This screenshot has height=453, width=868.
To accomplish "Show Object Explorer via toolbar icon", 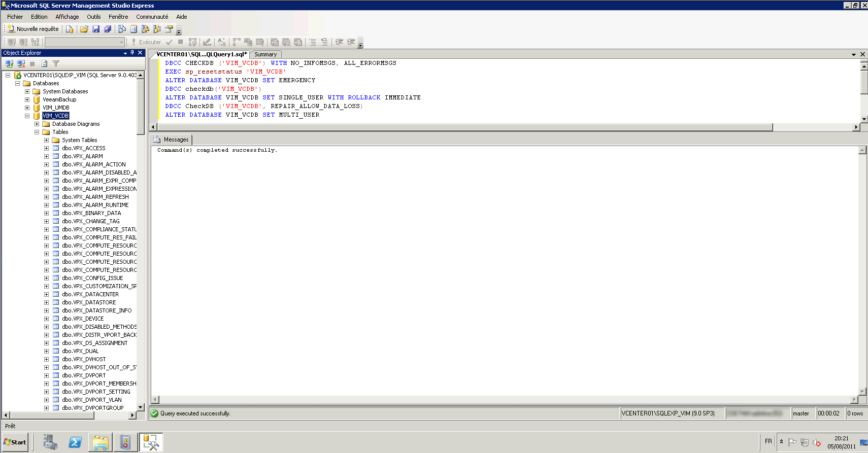I will (146, 29).
